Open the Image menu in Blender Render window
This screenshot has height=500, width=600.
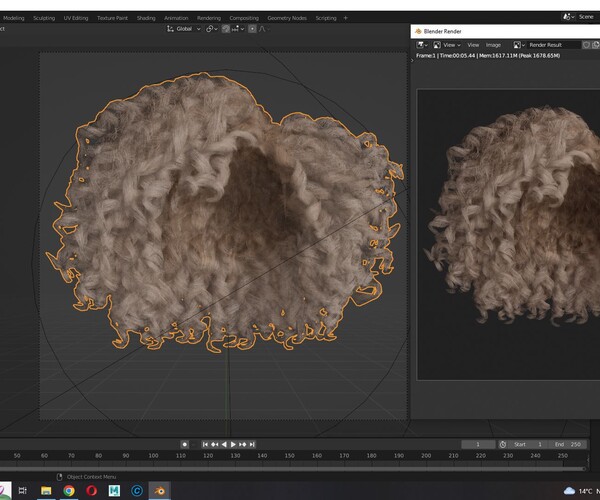493,45
